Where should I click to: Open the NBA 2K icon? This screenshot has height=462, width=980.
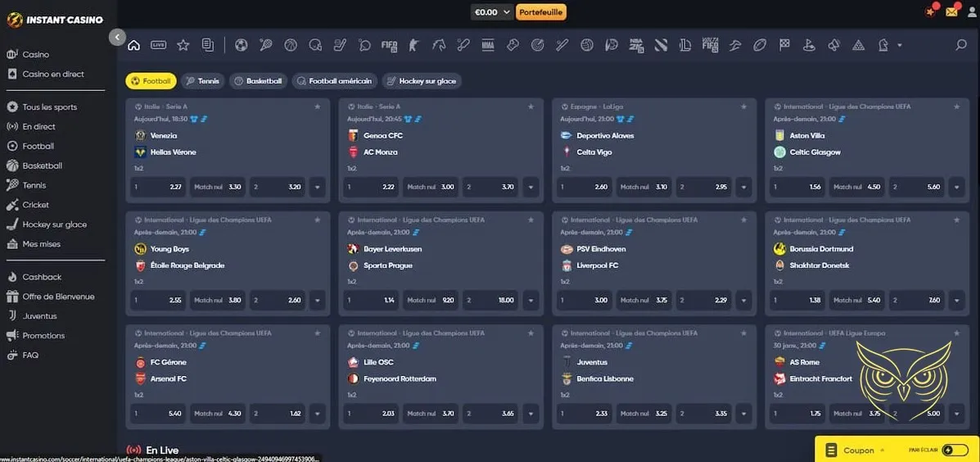(x=636, y=45)
